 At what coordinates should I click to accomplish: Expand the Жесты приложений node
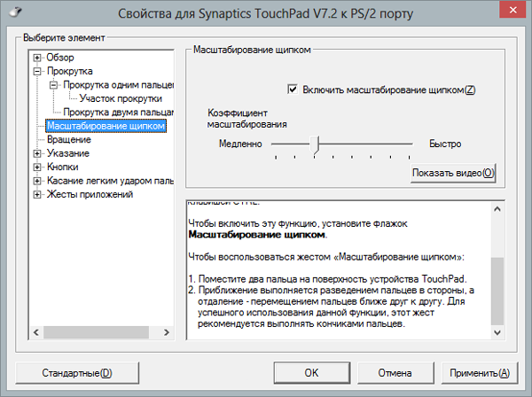[x=37, y=194]
